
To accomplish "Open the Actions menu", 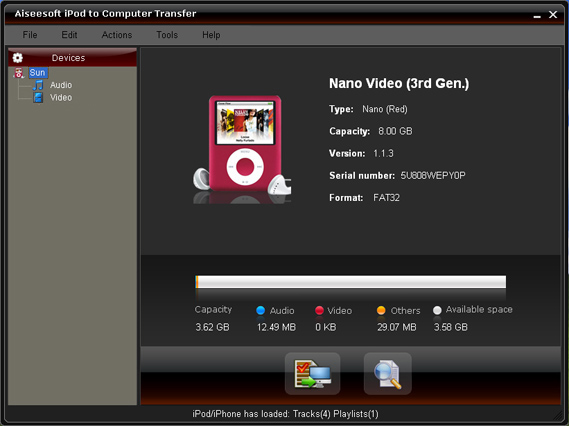I will point(116,35).
